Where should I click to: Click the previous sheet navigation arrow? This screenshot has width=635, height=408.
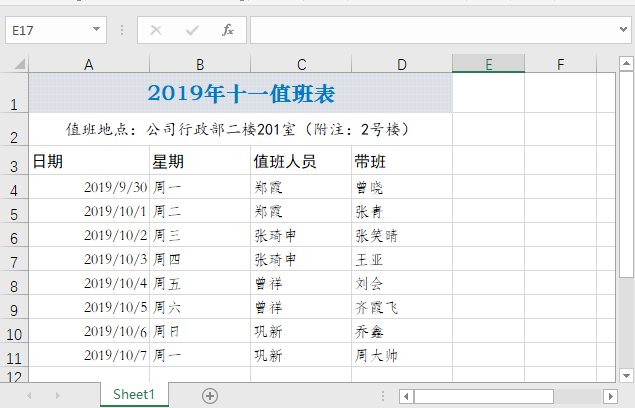[29, 395]
